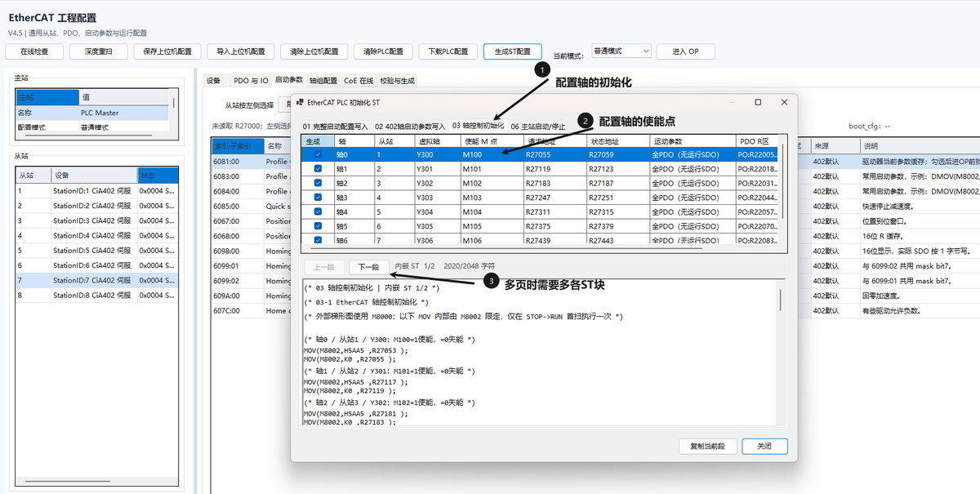Click the 607C:00 index row
980x494 pixels.
[x=237, y=310]
